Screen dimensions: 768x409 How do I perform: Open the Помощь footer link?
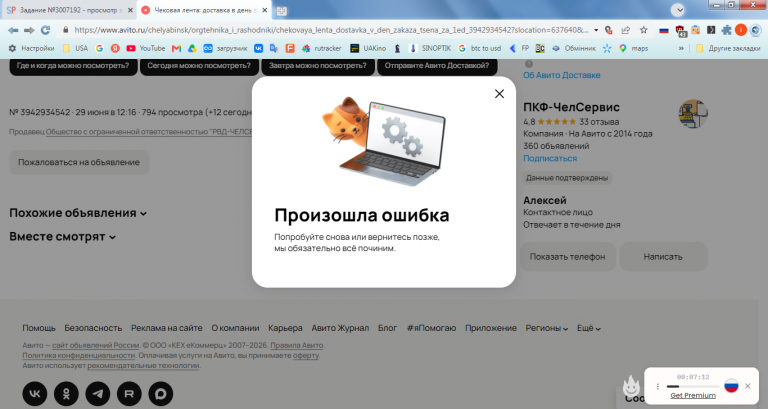[39, 328]
